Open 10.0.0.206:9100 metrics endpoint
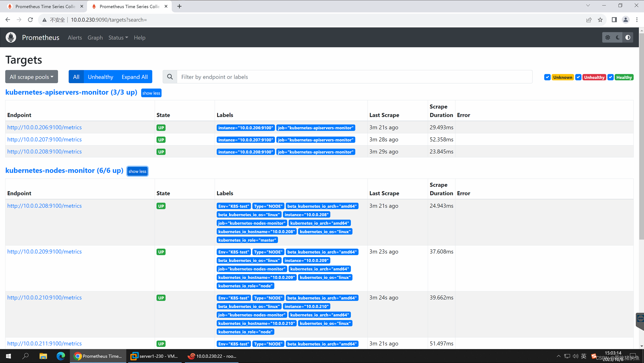Image resolution: width=644 pixels, height=363 pixels. (45, 127)
